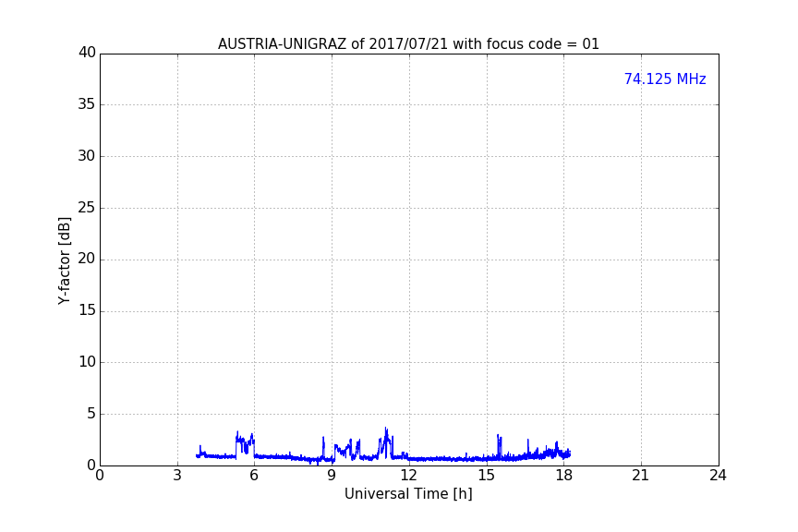
Task: Click the Y-factor [dB] axis label
Action: (64, 260)
